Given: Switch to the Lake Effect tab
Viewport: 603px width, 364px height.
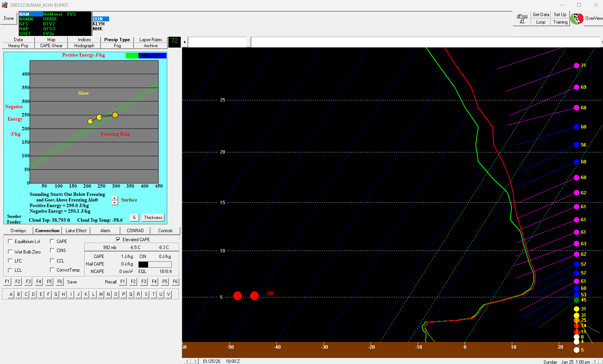Looking at the screenshot, I should (76, 231).
